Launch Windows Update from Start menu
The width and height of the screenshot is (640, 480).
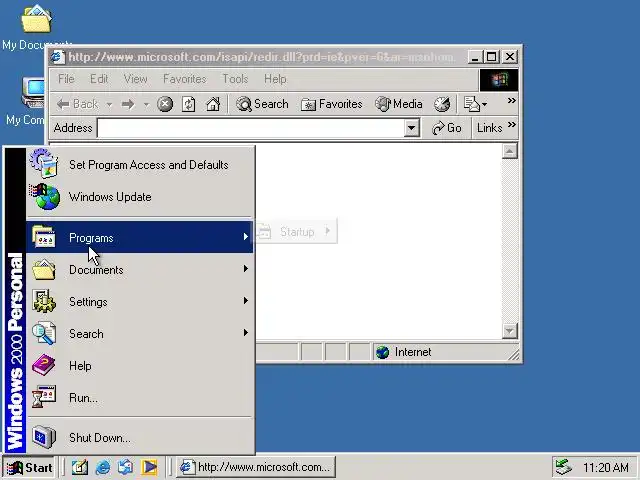click(140, 197)
